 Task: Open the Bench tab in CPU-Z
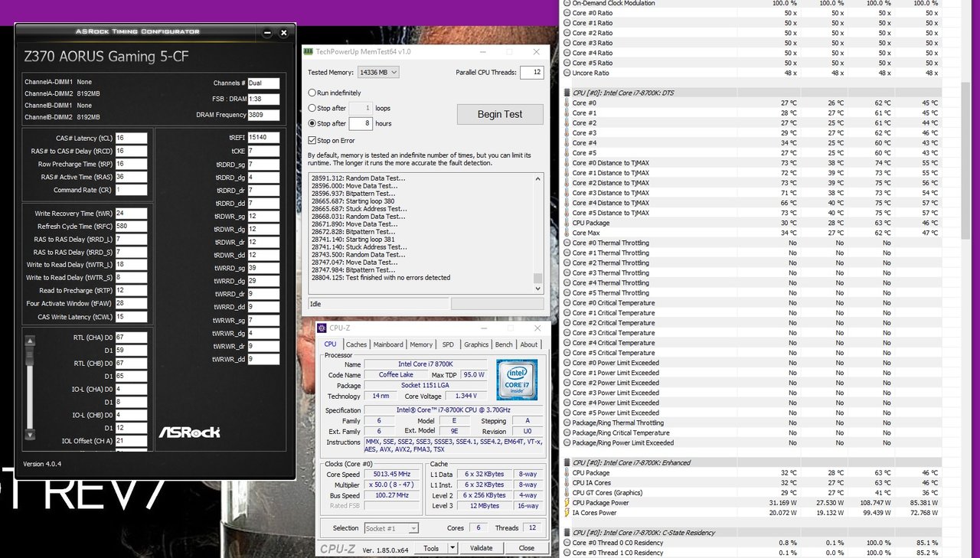pyautogui.click(x=504, y=344)
